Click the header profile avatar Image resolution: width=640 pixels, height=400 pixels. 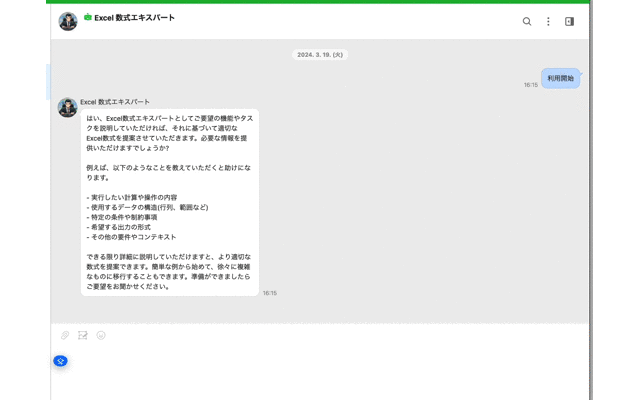(68, 21)
